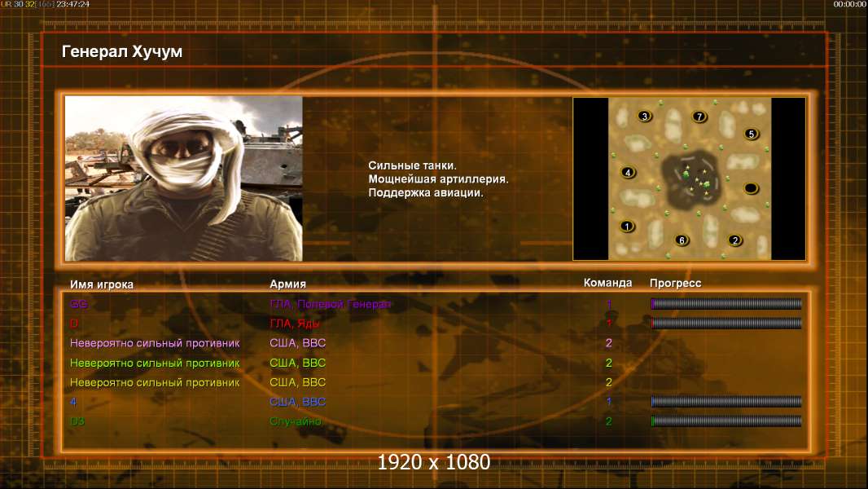Click the "Армия" column header
The width and height of the screenshot is (868, 489).
287,284
